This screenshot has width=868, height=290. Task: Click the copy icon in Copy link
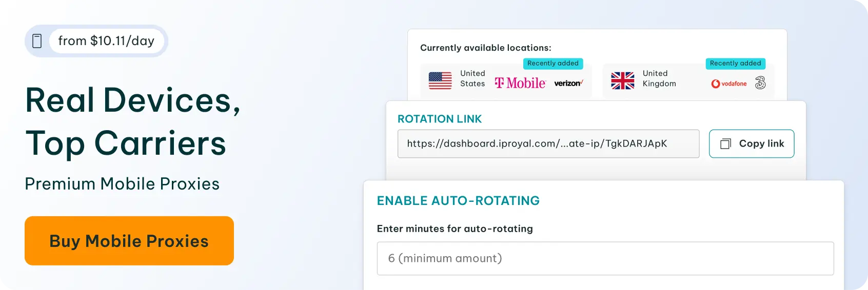tap(725, 144)
